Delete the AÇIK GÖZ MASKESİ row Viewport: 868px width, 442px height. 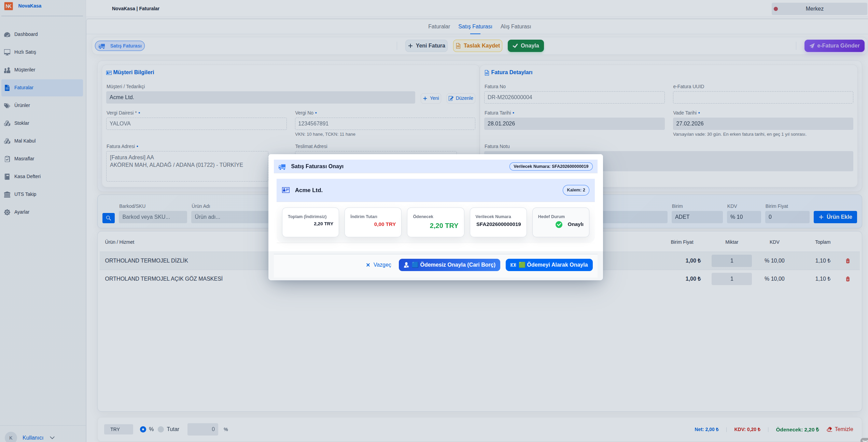848,279
